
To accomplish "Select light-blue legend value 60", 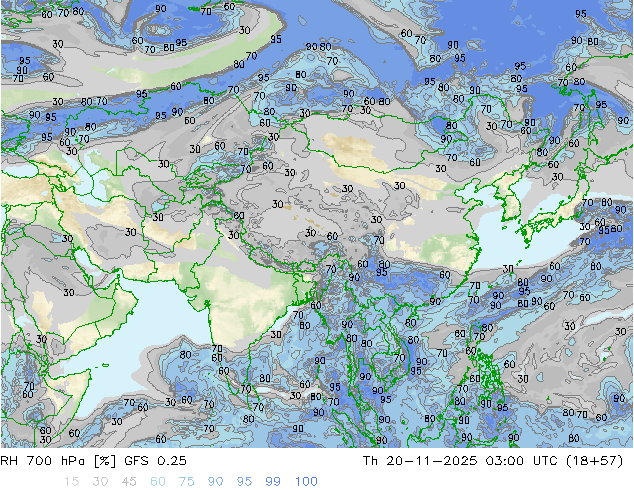I will (x=158, y=482).
